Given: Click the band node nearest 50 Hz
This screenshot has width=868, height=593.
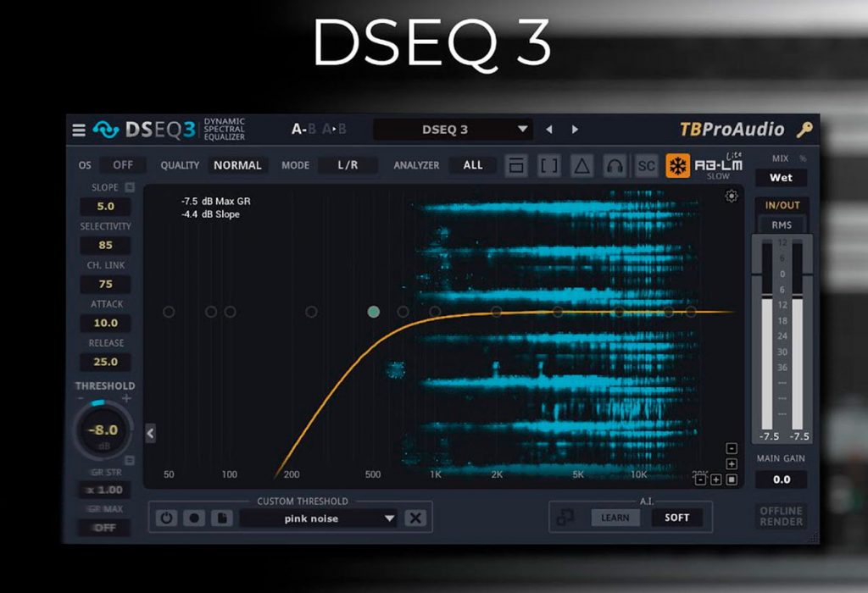Looking at the screenshot, I should point(169,312).
